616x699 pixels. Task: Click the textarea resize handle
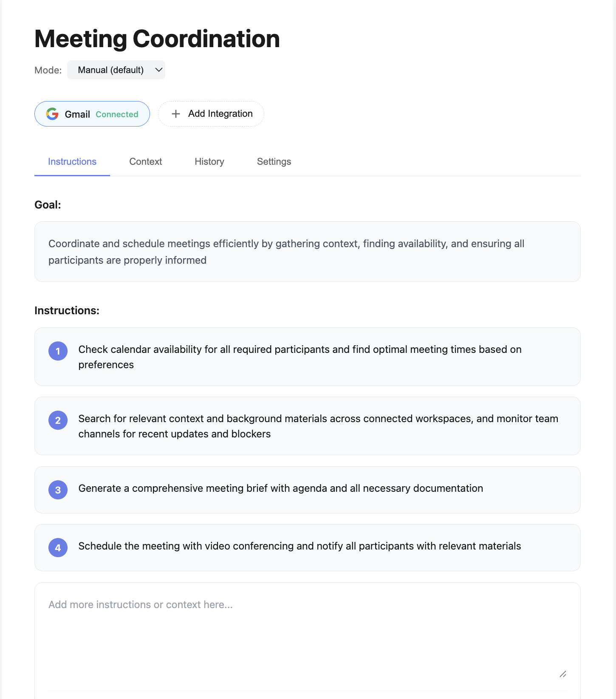[x=563, y=674]
